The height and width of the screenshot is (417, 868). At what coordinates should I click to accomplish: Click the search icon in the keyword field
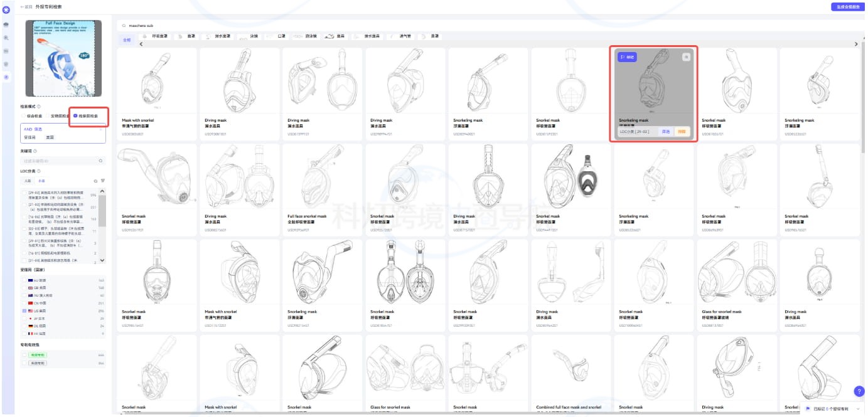click(x=100, y=161)
